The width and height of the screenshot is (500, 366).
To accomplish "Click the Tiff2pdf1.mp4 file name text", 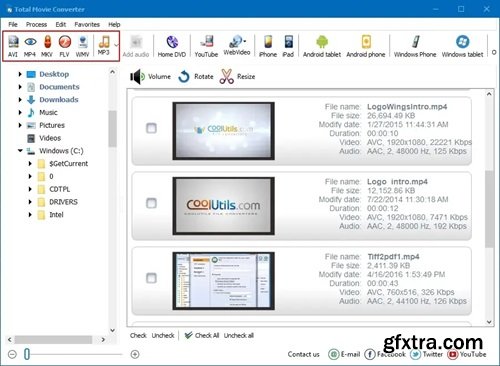I will point(393,257).
